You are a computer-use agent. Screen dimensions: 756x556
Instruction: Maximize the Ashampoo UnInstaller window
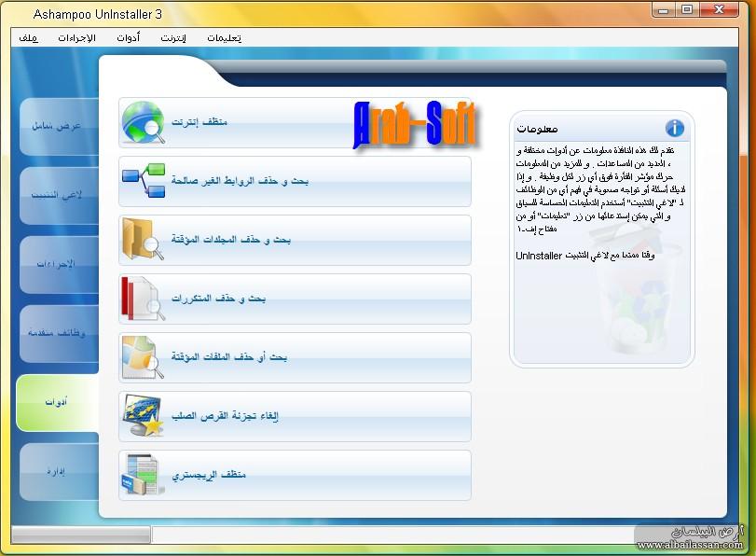[687, 9]
